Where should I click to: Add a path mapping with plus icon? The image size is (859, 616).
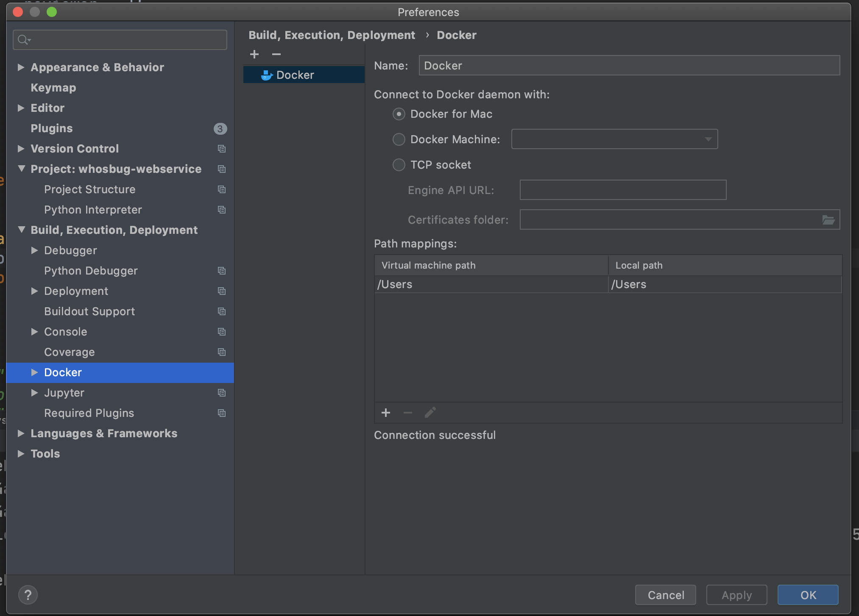click(386, 413)
